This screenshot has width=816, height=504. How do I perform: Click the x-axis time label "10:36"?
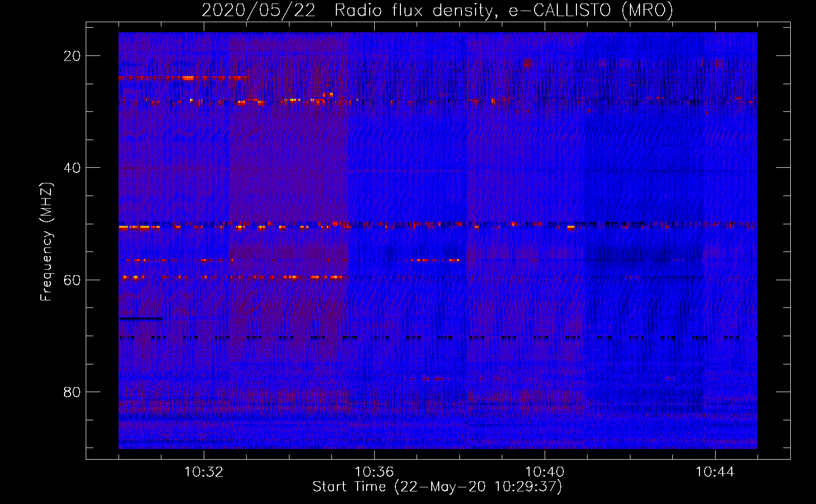pyautogui.click(x=374, y=472)
